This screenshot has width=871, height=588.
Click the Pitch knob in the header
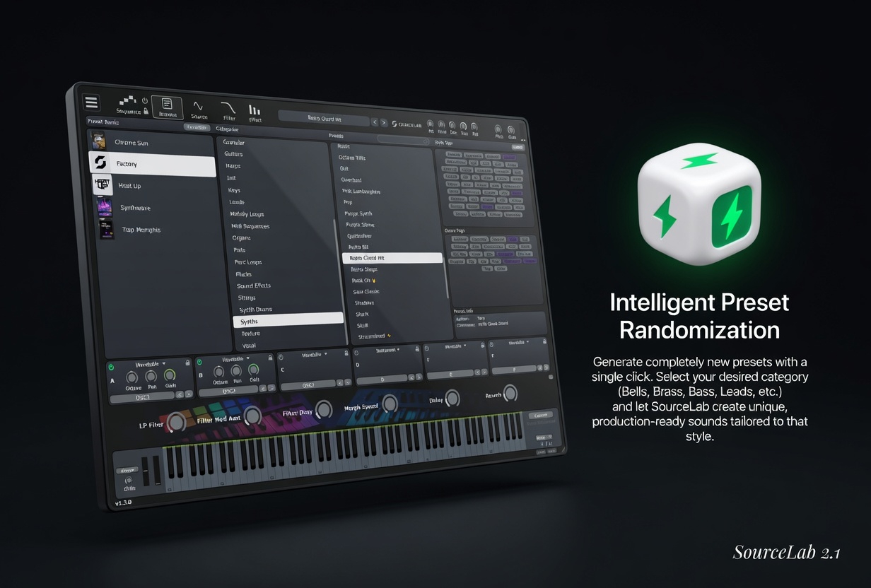pos(498,131)
